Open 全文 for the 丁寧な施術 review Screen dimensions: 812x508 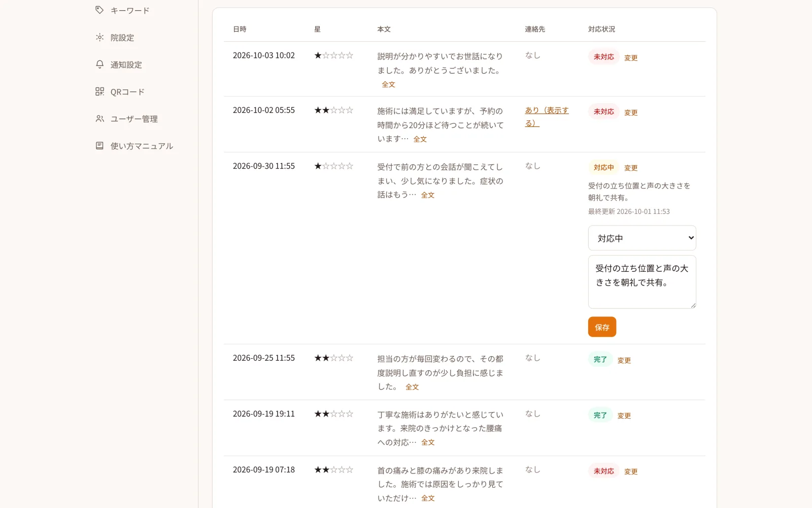point(428,442)
